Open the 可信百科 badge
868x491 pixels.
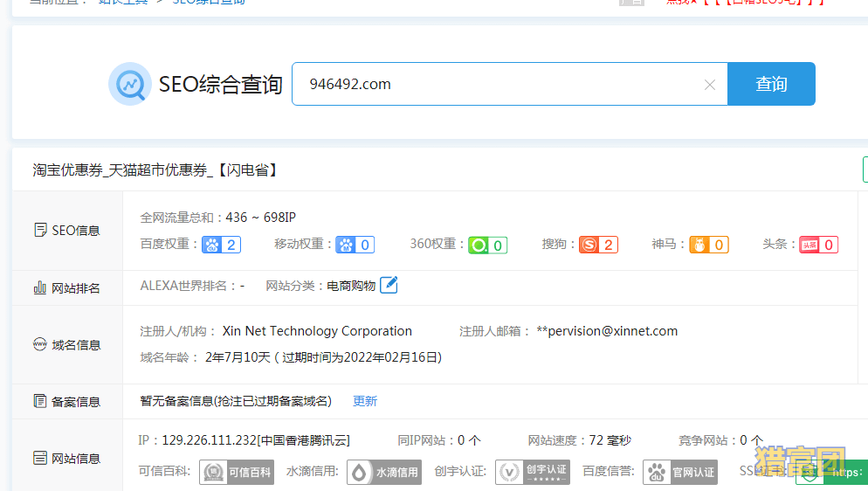[x=237, y=472]
